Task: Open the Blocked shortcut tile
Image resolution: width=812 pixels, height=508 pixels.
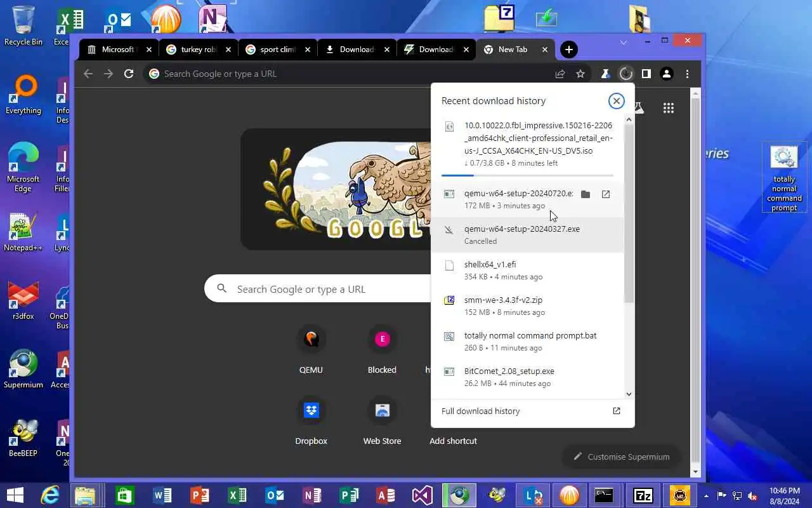Action: coord(382,350)
